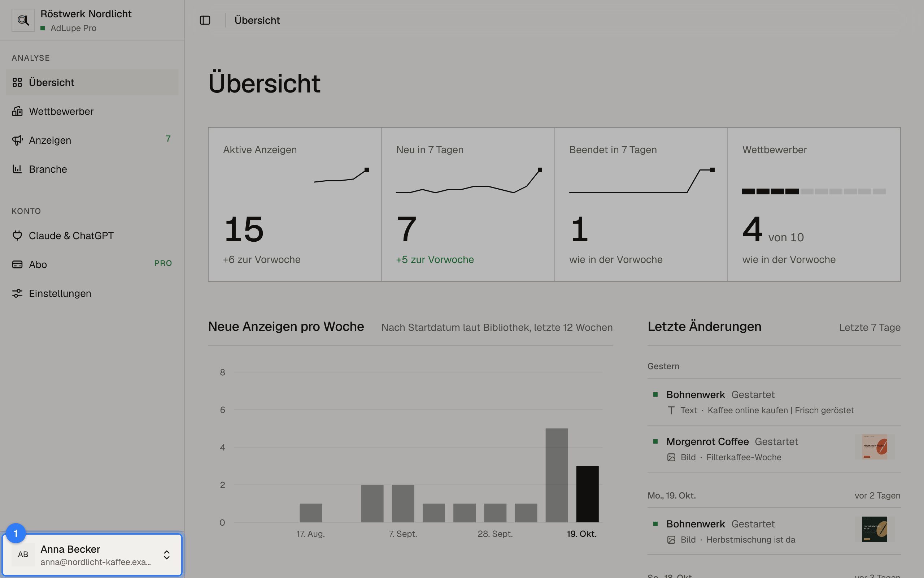Viewport: 924px width, 578px height.
Task: Click the Einstellungen sliders icon
Action: coord(17,293)
